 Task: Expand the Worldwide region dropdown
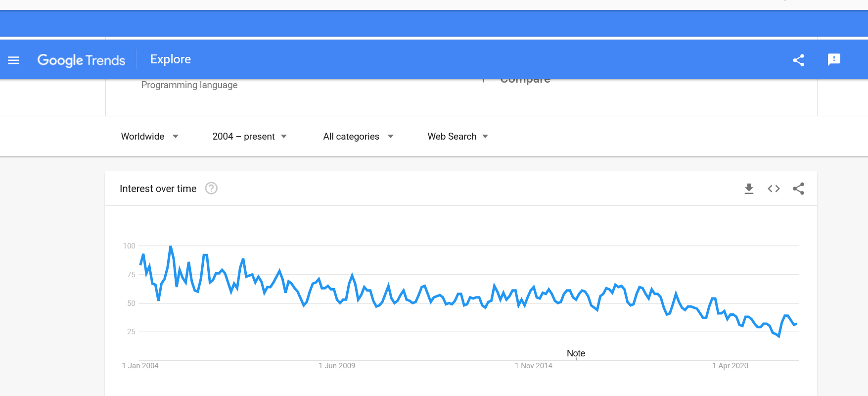pyautogui.click(x=149, y=137)
